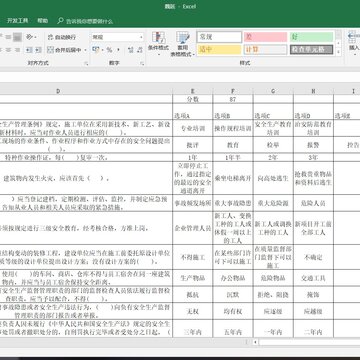Select the cell 交通工具
This screenshot has width=360, height=360.
coord(313,278)
